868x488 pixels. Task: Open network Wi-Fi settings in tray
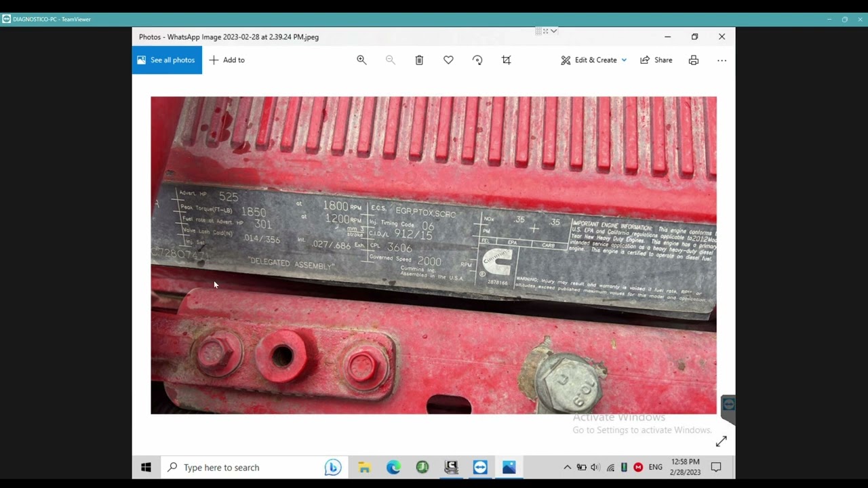[610, 467]
